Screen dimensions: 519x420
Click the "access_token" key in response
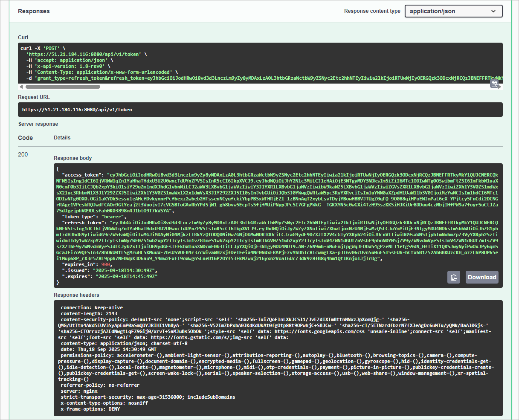(83, 175)
